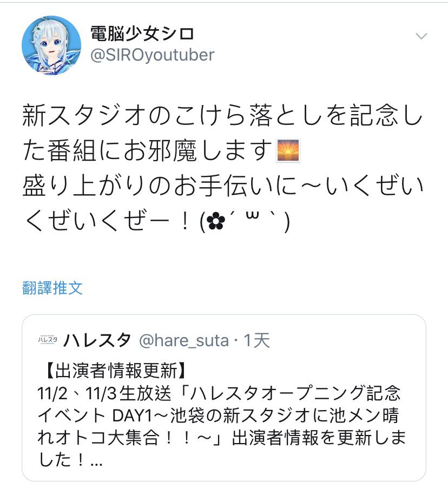Click the ハレスタオープニング記念 event text

click(295, 393)
